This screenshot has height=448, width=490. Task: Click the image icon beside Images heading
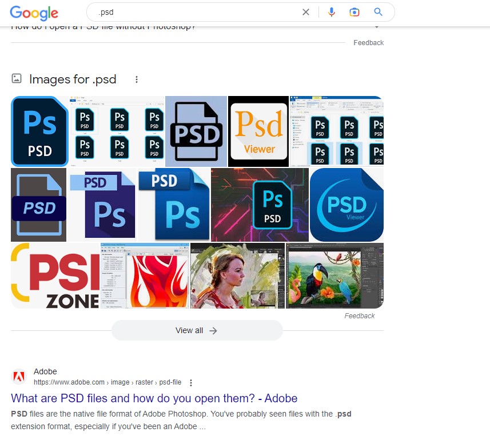click(x=17, y=78)
